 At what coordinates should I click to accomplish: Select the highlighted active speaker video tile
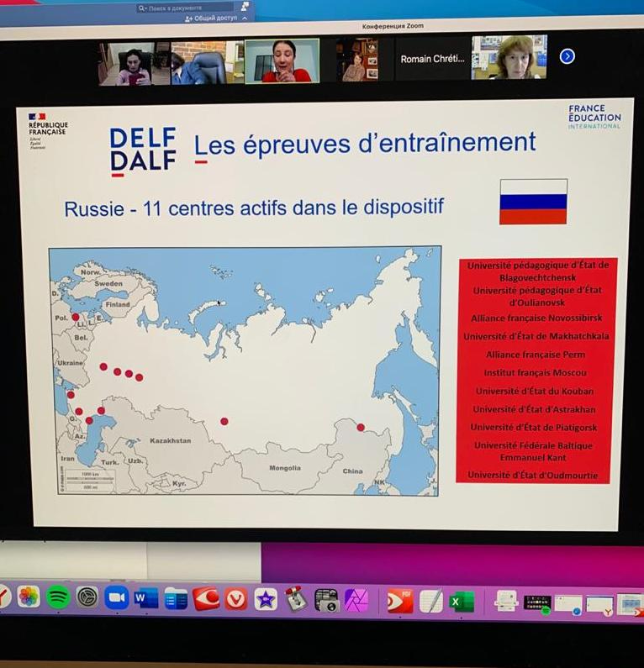point(282,60)
